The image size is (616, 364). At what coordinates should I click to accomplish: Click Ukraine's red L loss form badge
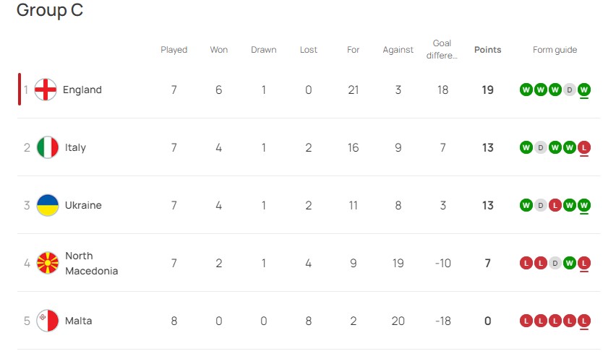(x=555, y=205)
